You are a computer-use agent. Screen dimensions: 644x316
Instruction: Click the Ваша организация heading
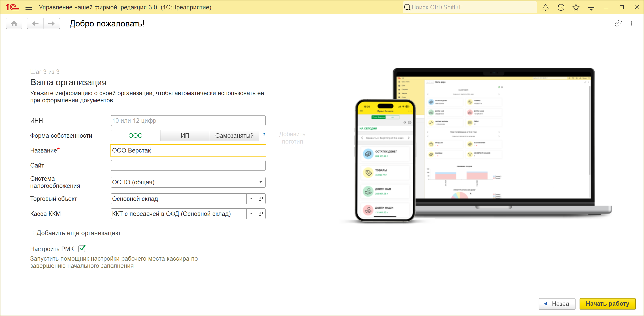(68, 82)
